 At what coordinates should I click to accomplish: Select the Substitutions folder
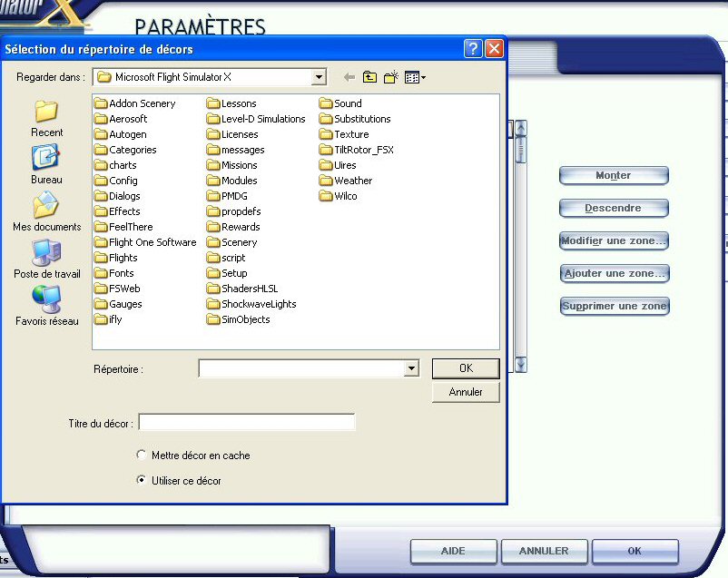[355, 119]
